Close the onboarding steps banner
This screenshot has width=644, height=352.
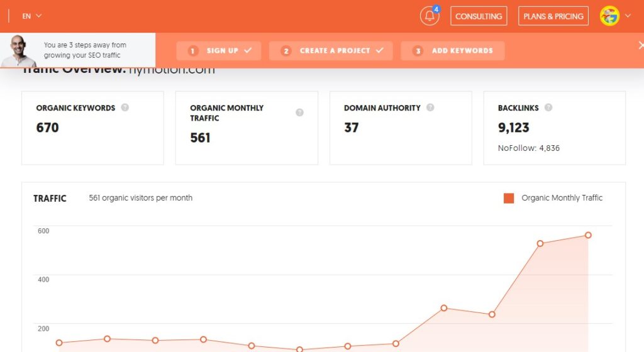[641, 45]
